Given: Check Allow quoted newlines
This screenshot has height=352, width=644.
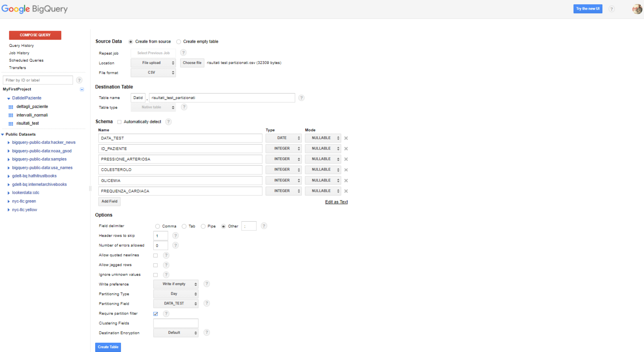Looking at the screenshot, I should 156,255.
